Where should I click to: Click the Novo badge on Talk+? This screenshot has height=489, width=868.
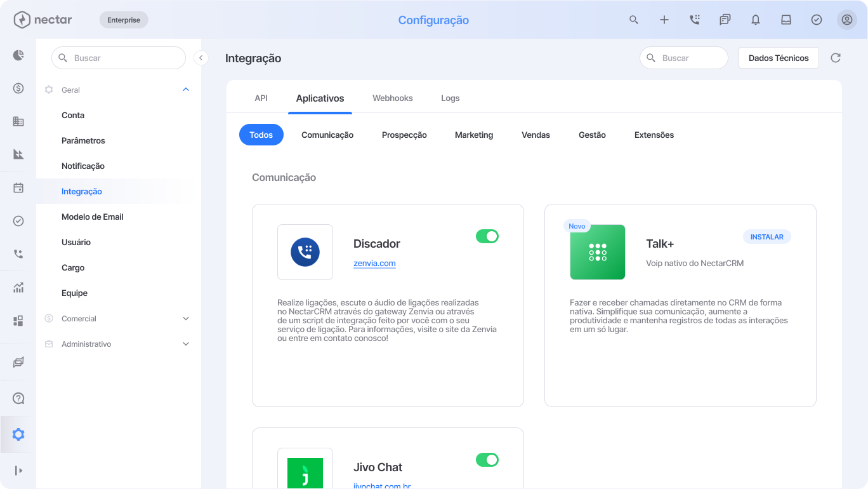(577, 226)
